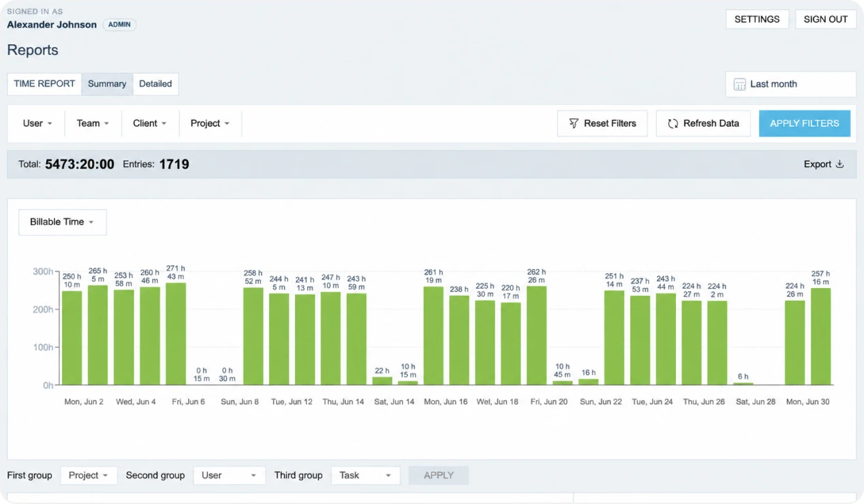Image resolution: width=864 pixels, height=504 pixels.
Task: Select the TIME REPORT tab
Action: point(44,84)
